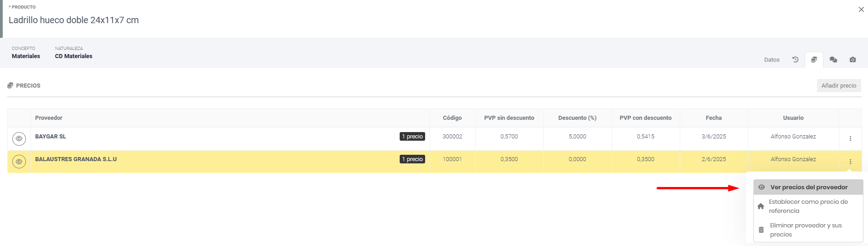
Task: Open the history tab icon
Action: (x=795, y=59)
